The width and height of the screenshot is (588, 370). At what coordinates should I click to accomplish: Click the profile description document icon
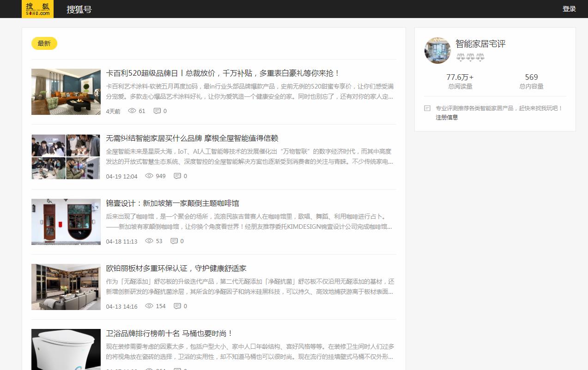pyautogui.click(x=427, y=108)
